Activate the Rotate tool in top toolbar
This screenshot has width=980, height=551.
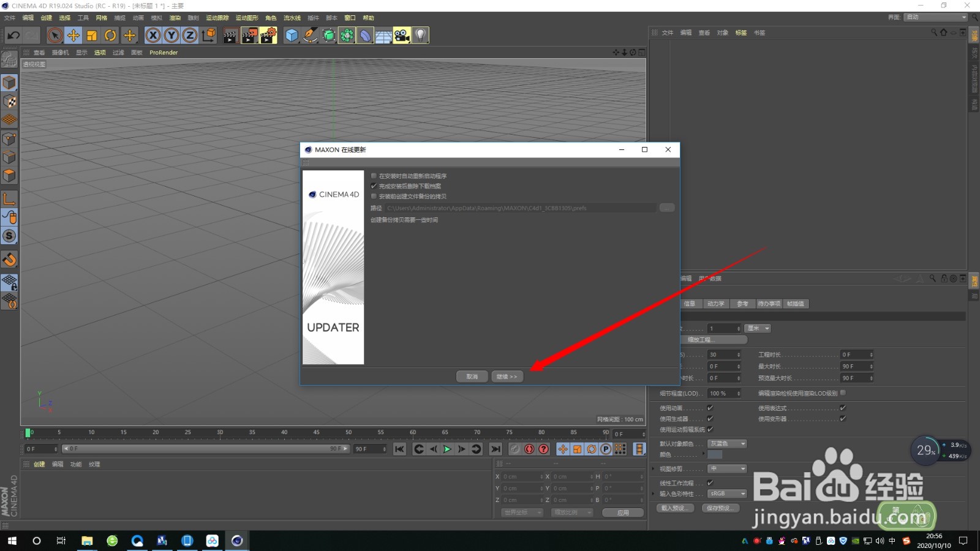[x=110, y=36]
